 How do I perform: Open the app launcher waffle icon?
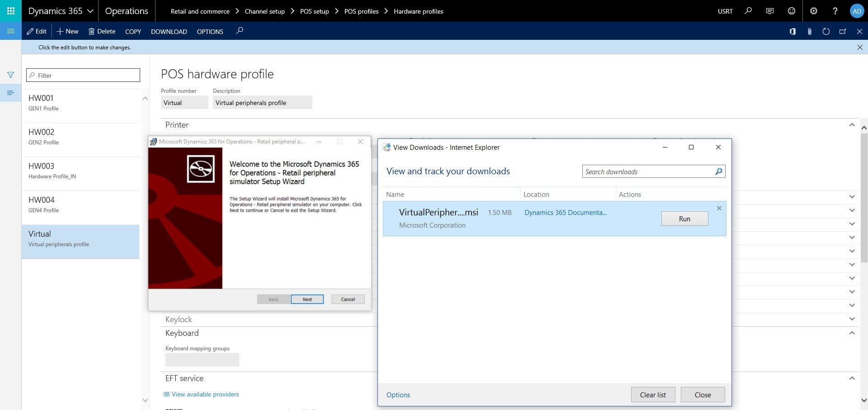[11, 11]
